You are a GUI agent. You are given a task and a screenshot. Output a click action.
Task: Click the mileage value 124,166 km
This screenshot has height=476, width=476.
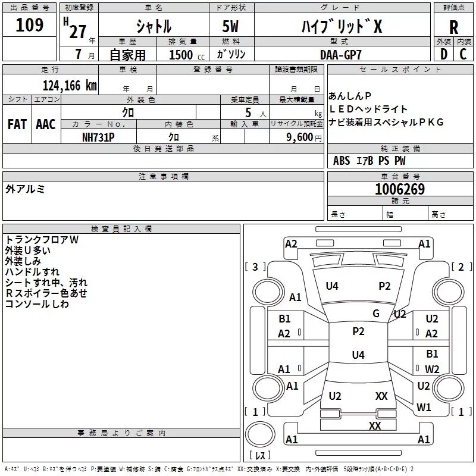[70, 86]
